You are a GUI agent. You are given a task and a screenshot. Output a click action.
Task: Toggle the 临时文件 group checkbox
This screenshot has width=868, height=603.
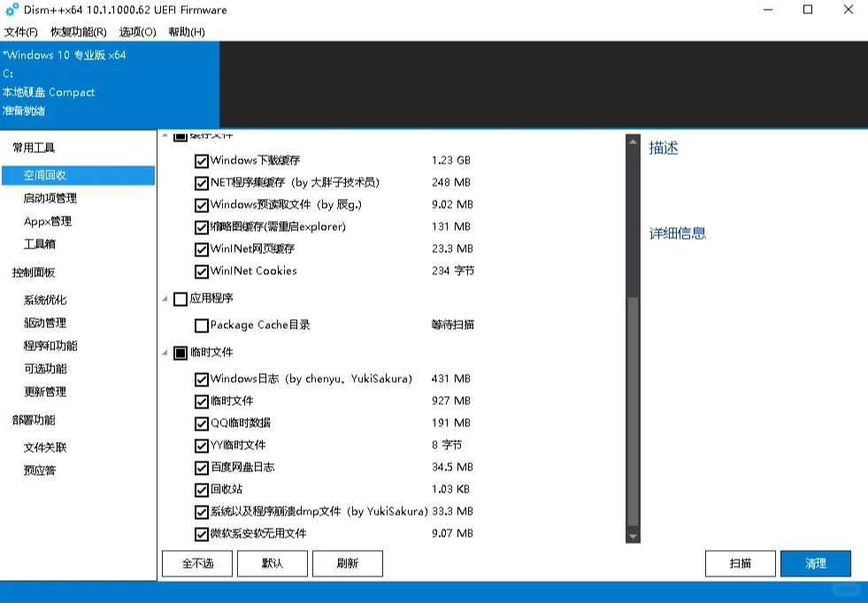(181, 353)
